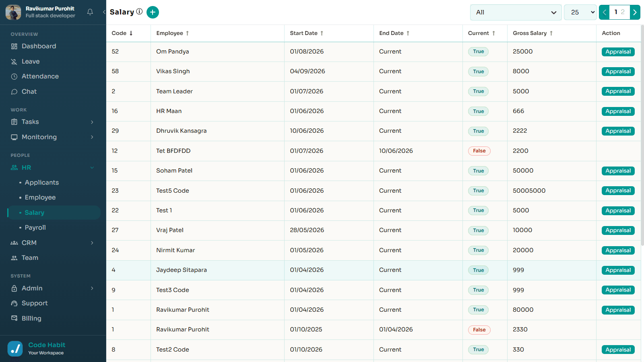Click the notification bell icon
This screenshot has width=644, height=362.
coord(90,12)
